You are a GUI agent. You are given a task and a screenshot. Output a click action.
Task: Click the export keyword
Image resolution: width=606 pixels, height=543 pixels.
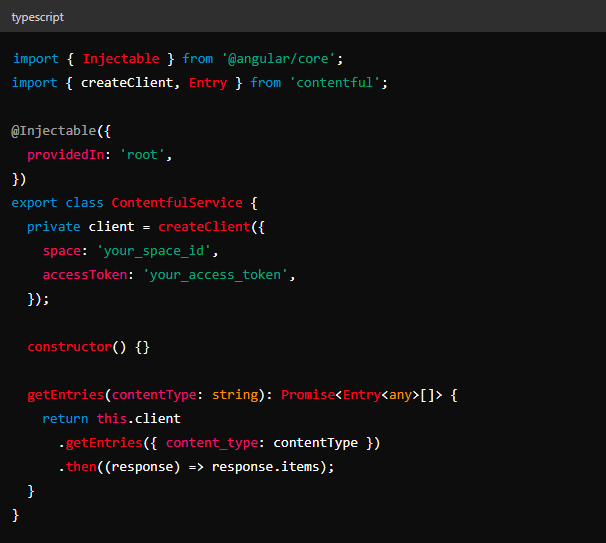click(x=35, y=203)
